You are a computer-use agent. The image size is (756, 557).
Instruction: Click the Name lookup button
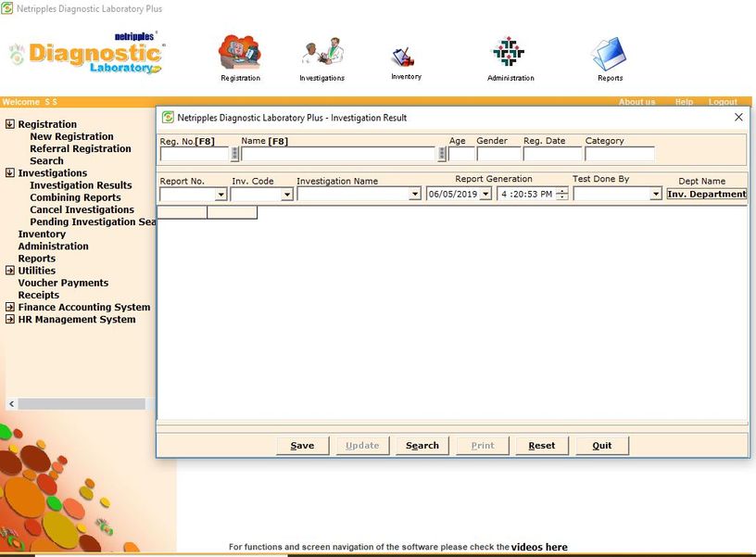442,154
